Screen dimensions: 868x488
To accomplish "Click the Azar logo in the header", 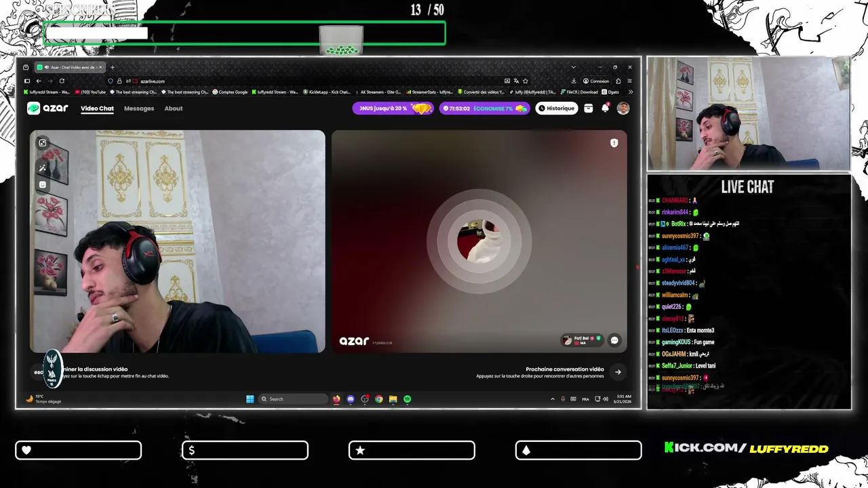I will tap(47, 108).
